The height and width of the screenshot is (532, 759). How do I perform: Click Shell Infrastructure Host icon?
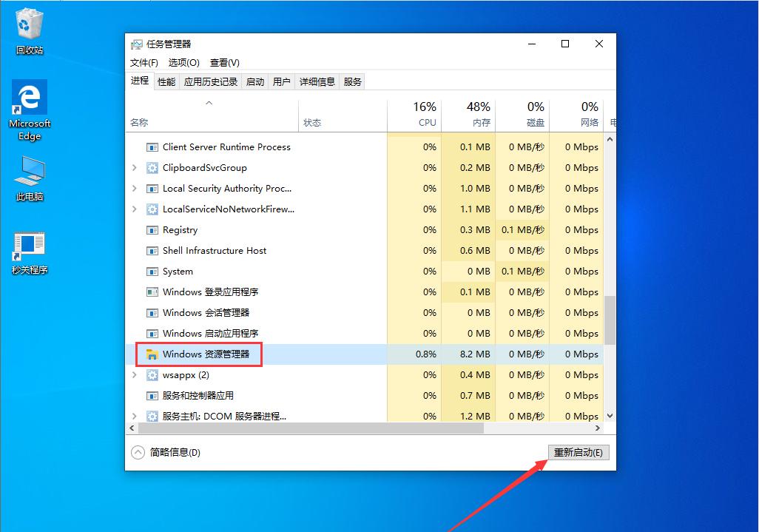pos(152,251)
